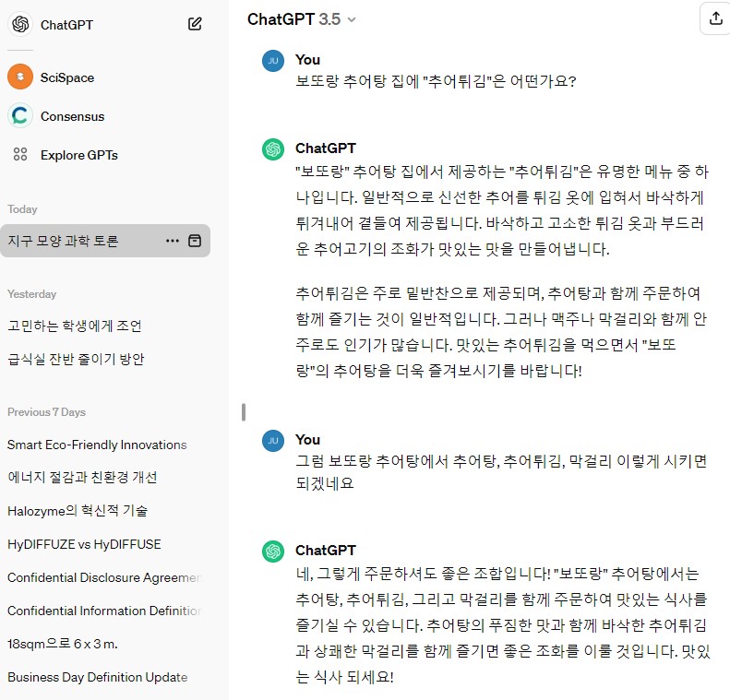Open options menu for 지구 모양 과학 토론
The height and width of the screenshot is (700, 730).
coord(173,241)
